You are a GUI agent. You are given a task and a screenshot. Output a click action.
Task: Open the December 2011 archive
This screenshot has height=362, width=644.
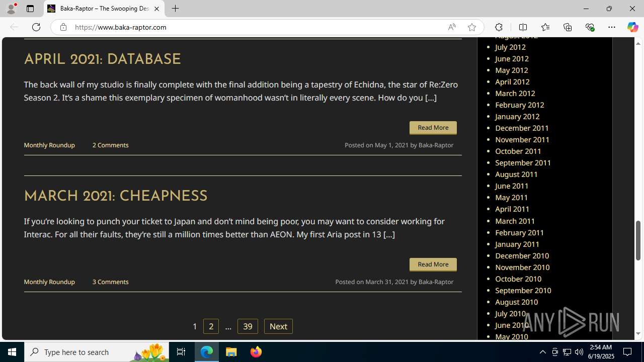(522, 128)
